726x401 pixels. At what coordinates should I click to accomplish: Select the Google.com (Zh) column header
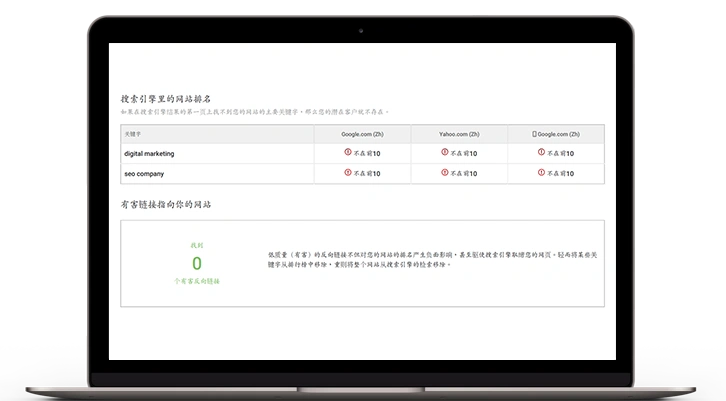coord(363,133)
